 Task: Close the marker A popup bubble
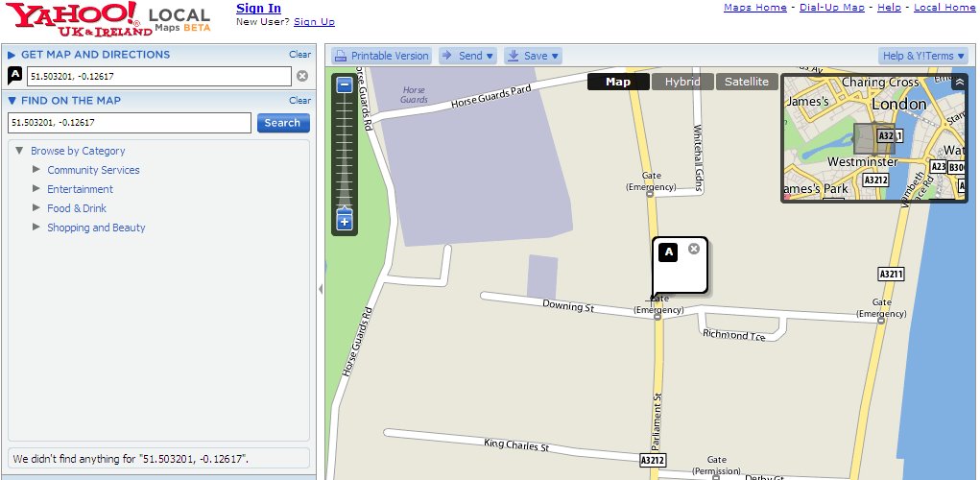point(694,249)
